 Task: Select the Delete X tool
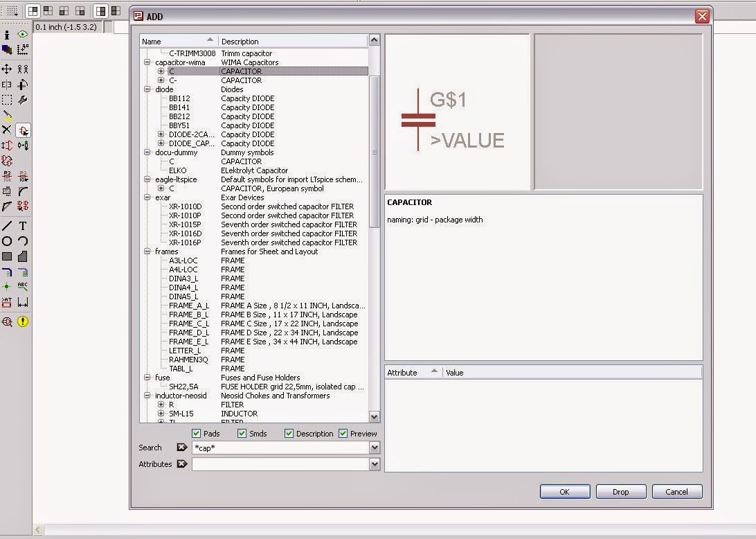pos(7,130)
